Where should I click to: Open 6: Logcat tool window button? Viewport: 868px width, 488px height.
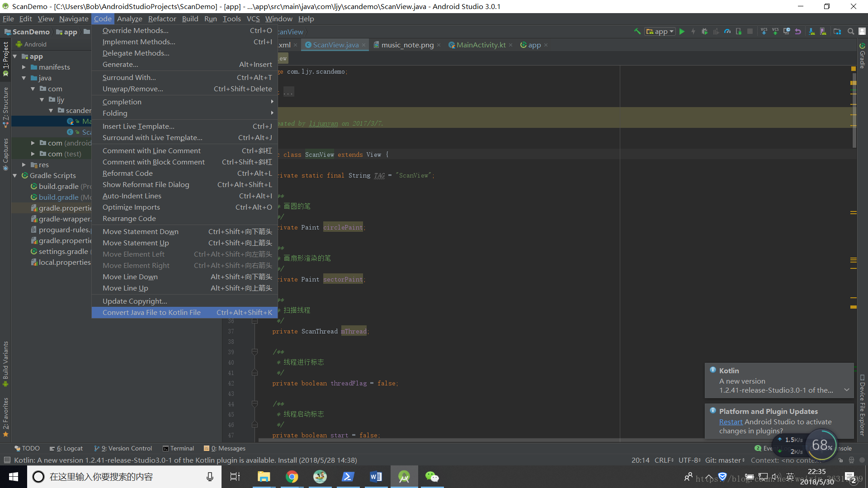[x=66, y=448]
